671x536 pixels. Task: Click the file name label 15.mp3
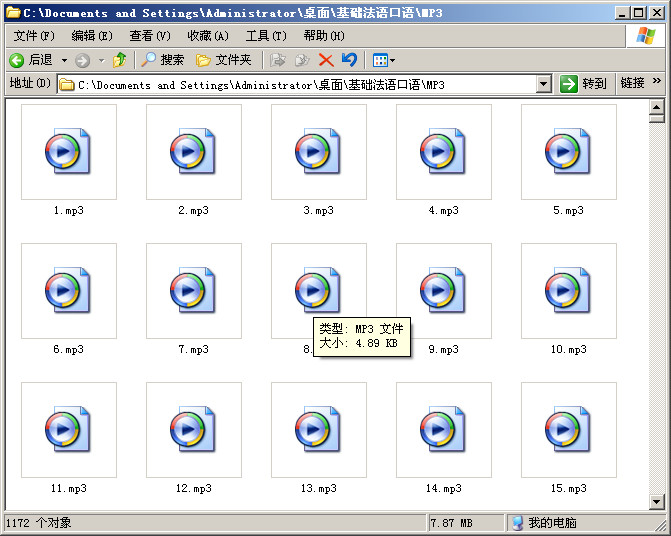pos(568,489)
